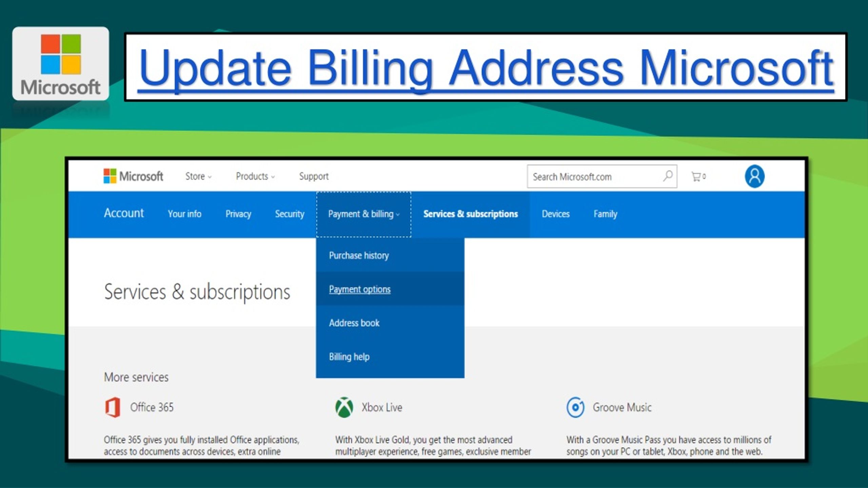868x488 pixels.
Task: Click the Groove Music icon
Action: [x=575, y=407]
